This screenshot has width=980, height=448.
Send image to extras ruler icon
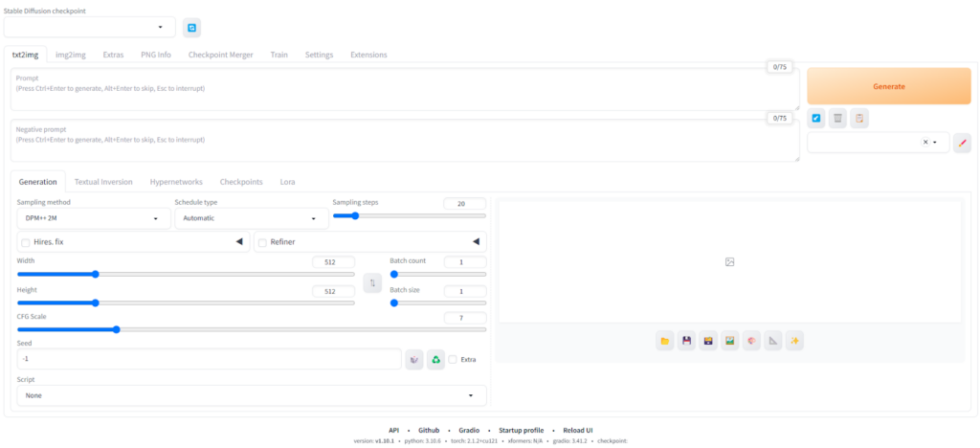click(773, 341)
